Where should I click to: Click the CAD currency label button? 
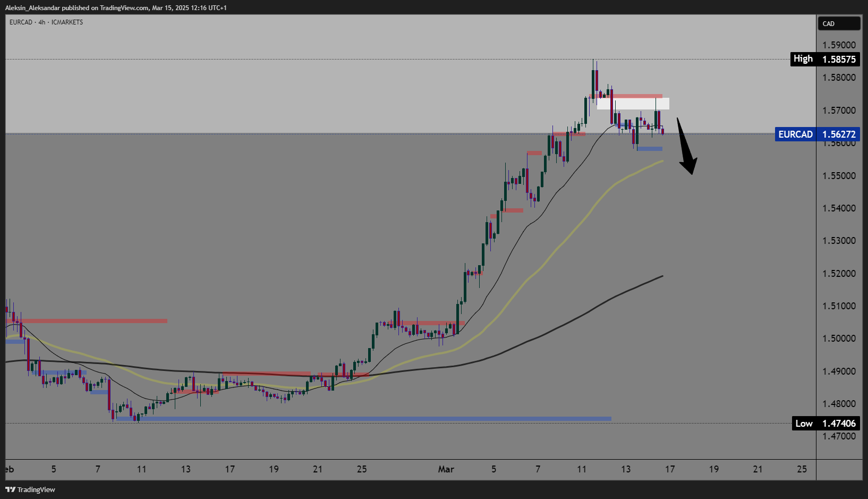[839, 23]
